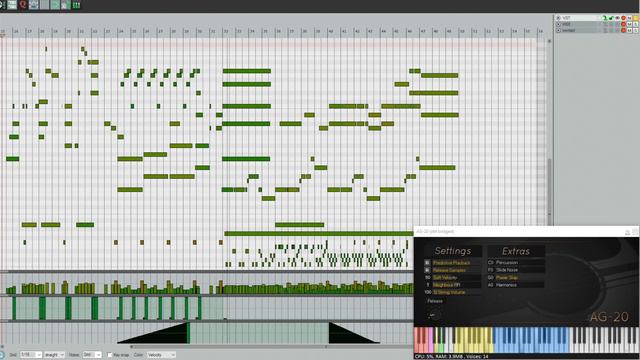Viewport: 640px width, 360px height.
Task: Open the Color 'Velocity' dropdown
Action: tap(161, 355)
